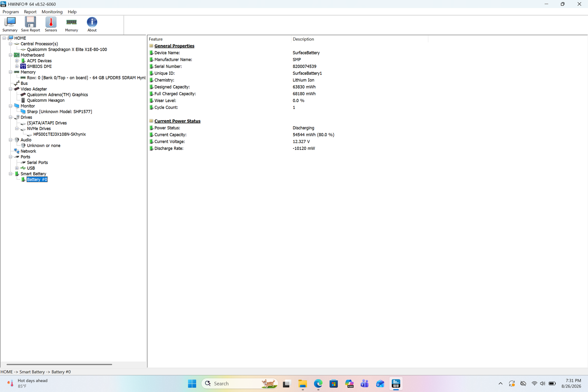Collapse the NVMe Drives node
This screenshot has height=392, width=588.
pyautogui.click(x=17, y=129)
